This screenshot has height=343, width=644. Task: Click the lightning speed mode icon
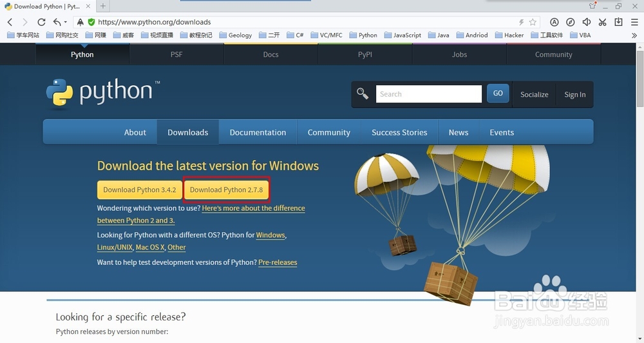click(x=521, y=22)
